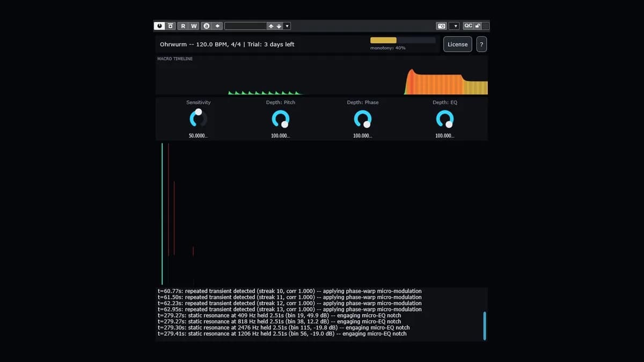
Task: Click the green sawtooth markers in timeline
Action: coord(265,93)
